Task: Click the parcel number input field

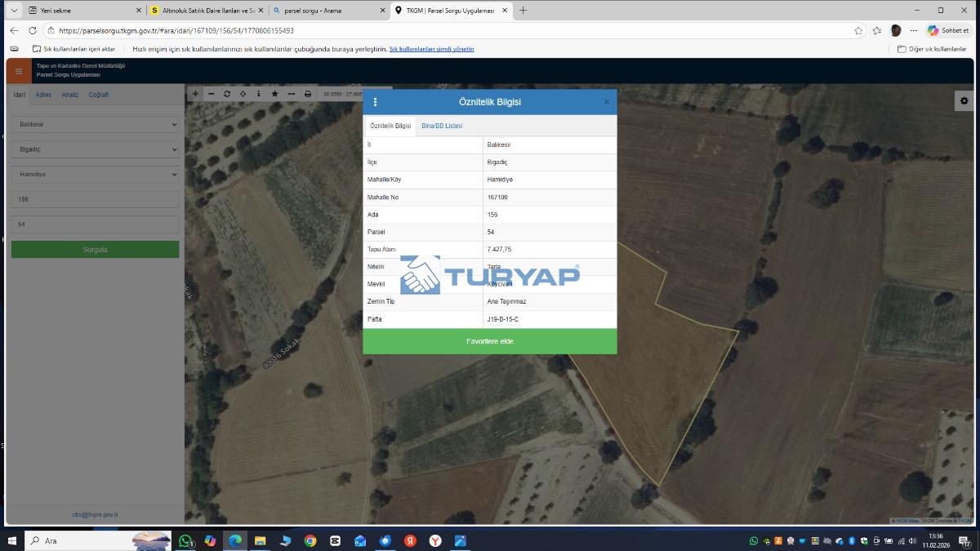Action: 95,224
